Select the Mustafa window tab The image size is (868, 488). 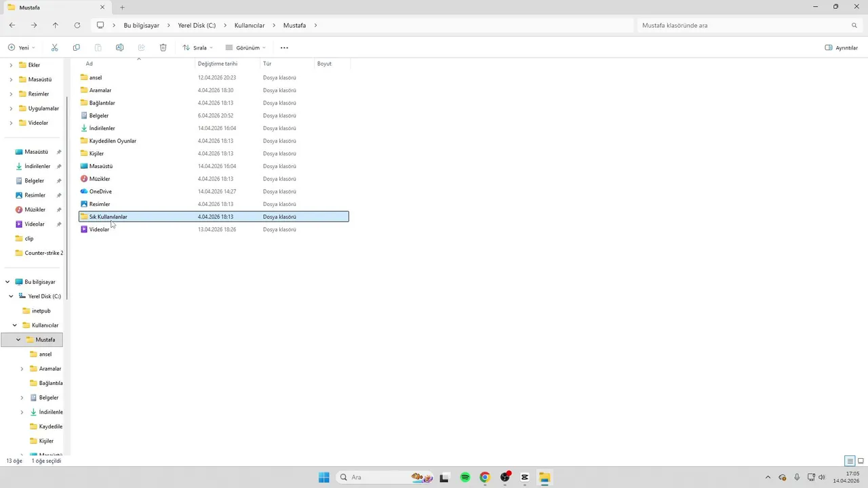click(x=56, y=7)
